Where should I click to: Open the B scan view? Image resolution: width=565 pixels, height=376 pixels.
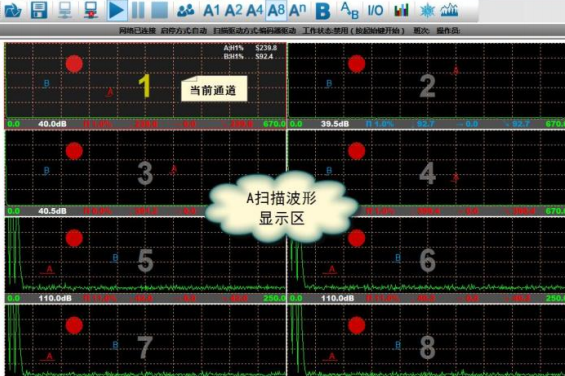point(322,11)
